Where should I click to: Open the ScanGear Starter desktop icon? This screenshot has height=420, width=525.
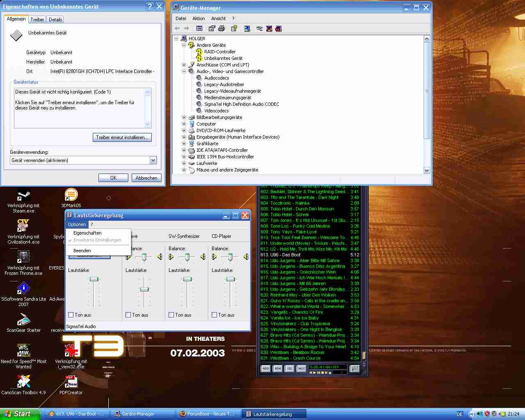pyautogui.click(x=23, y=323)
